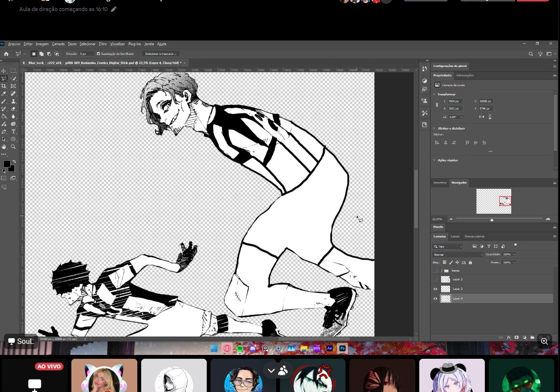Open the Photoshop search icon

coord(531,54)
